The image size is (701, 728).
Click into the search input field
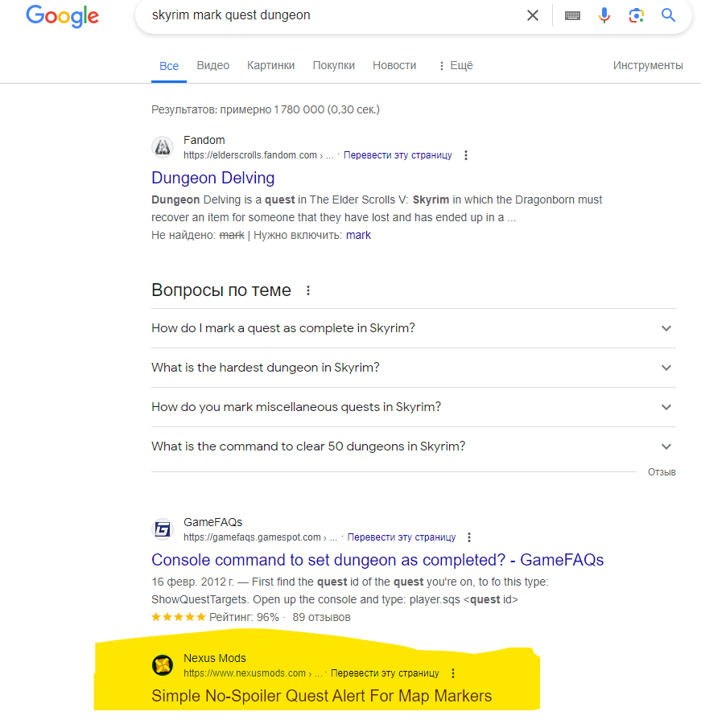tap(335, 15)
